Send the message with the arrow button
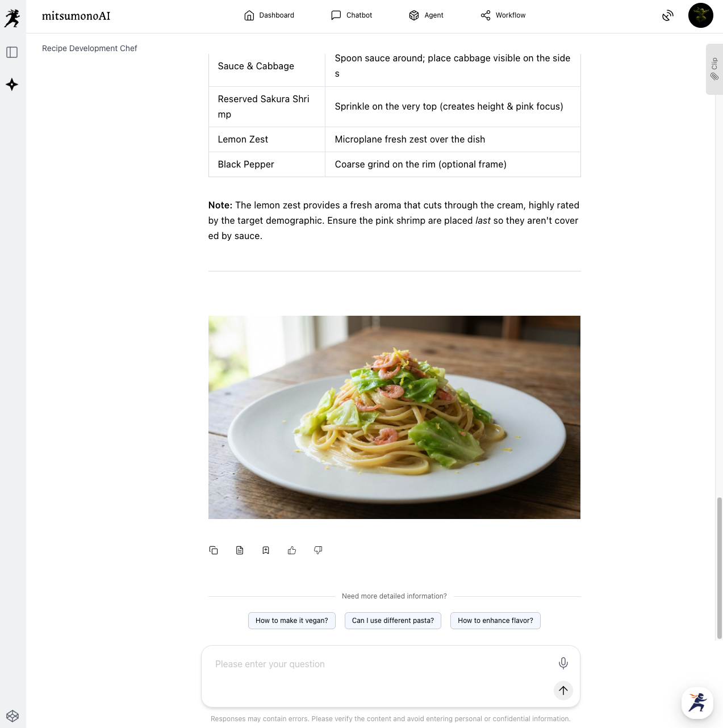The image size is (723, 728). [563, 691]
